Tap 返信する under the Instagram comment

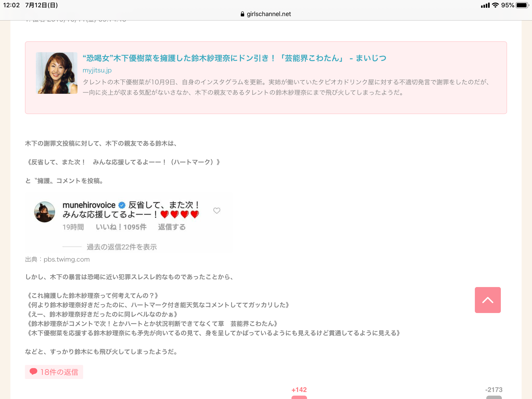point(172,227)
